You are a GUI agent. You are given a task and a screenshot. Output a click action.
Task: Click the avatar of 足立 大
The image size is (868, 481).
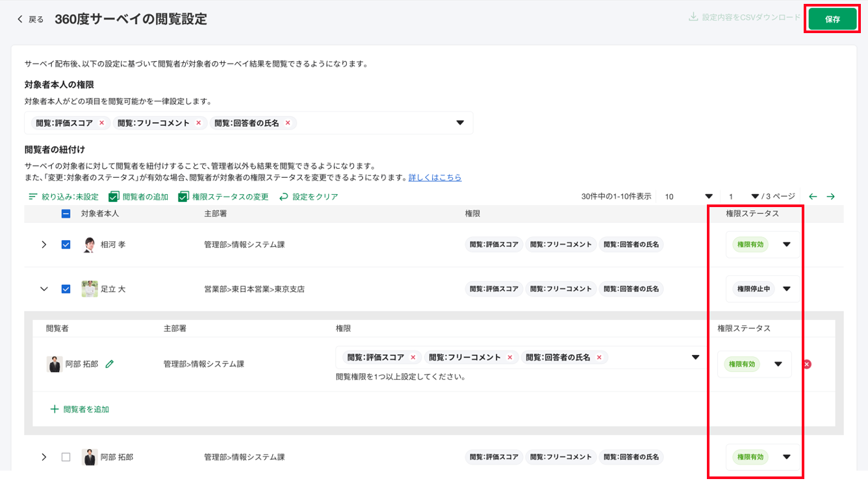coord(90,289)
